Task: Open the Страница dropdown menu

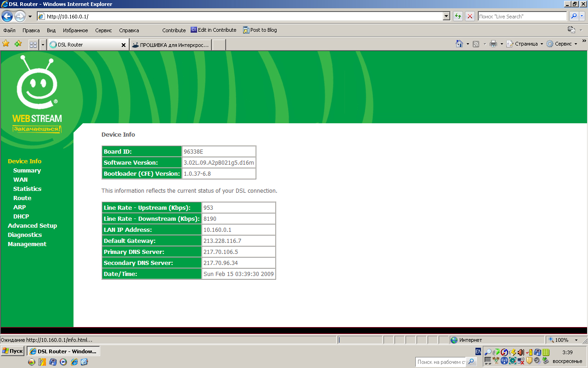Action: coord(525,44)
